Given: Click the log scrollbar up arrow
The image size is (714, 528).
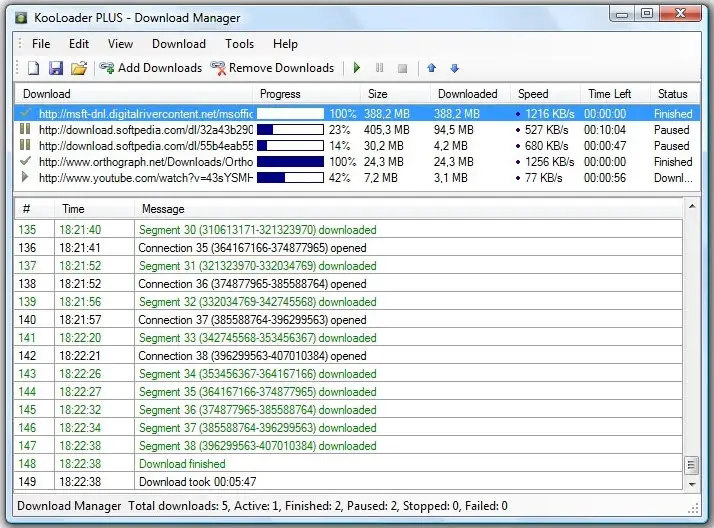Looking at the screenshot, I should (x=692, y=207).
